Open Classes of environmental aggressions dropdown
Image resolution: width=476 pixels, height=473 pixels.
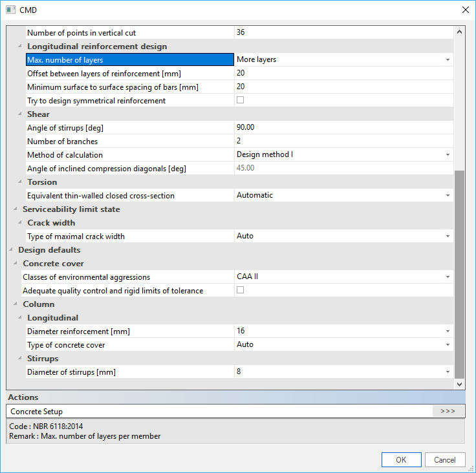pyautogui.click(x=447, y=277)
